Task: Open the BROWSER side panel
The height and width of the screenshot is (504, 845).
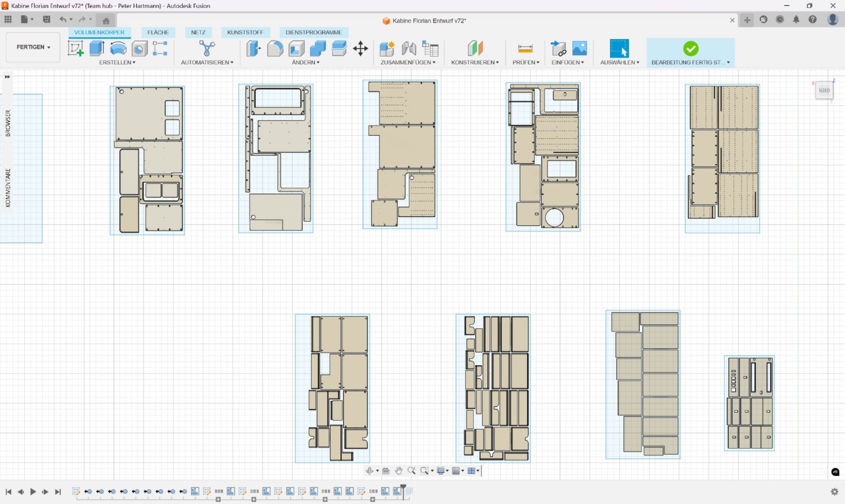Action: (x=8, y=123)
